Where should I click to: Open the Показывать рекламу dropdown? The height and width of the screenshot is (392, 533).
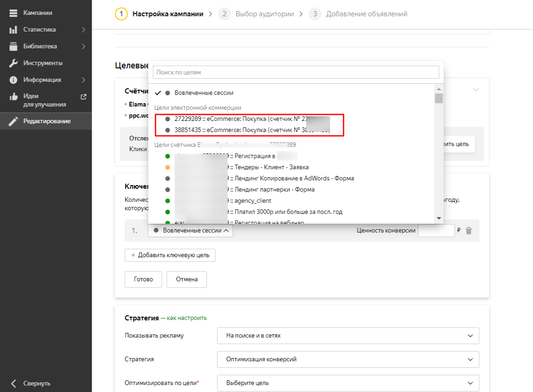(348, 335)
